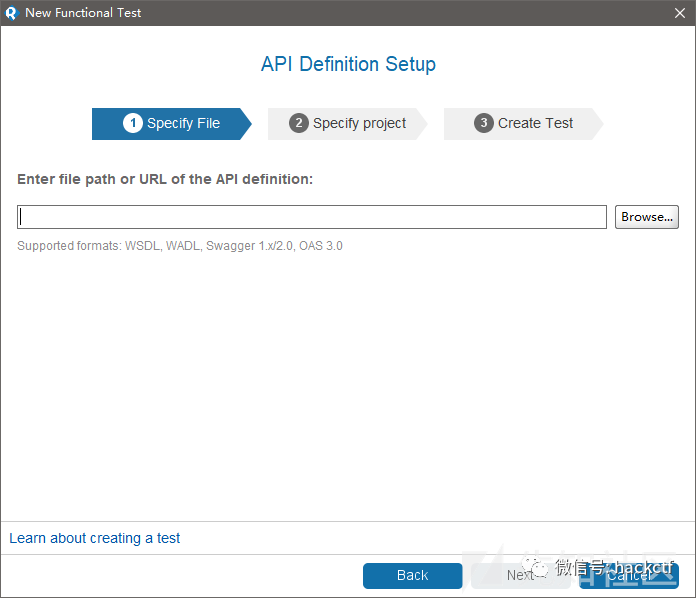Focus the API definition path input field
This screenshot has height=598, width=696.
[x=311, y=217]
